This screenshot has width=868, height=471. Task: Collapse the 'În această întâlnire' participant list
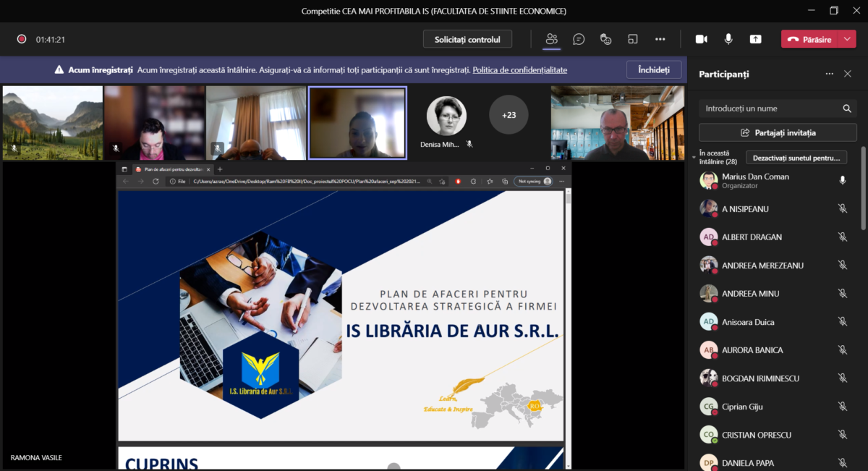[x=694, y=156]
